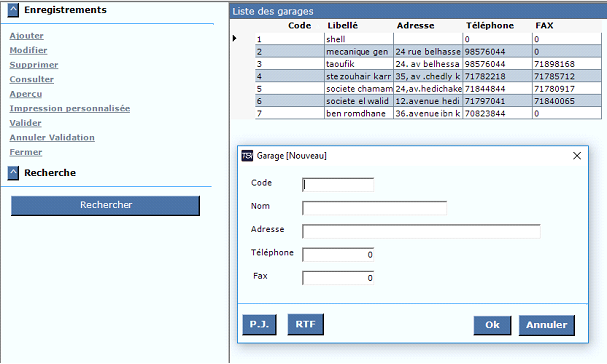This screenshot has width=607, height=364.
Task: Open the Modifier link
Action: 28,50
